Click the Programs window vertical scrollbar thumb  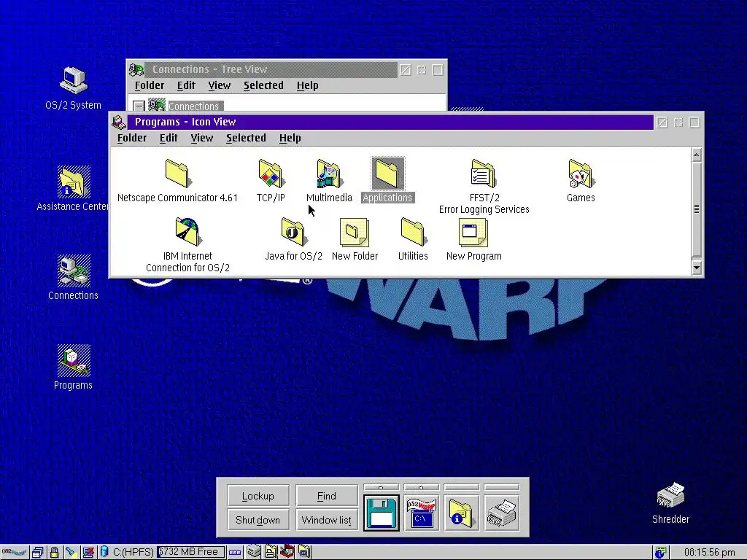[697, 209]
